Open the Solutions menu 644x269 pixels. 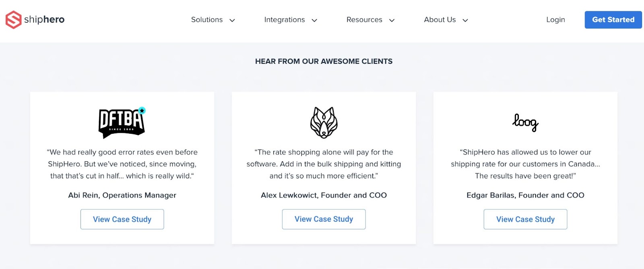point(207,20)
